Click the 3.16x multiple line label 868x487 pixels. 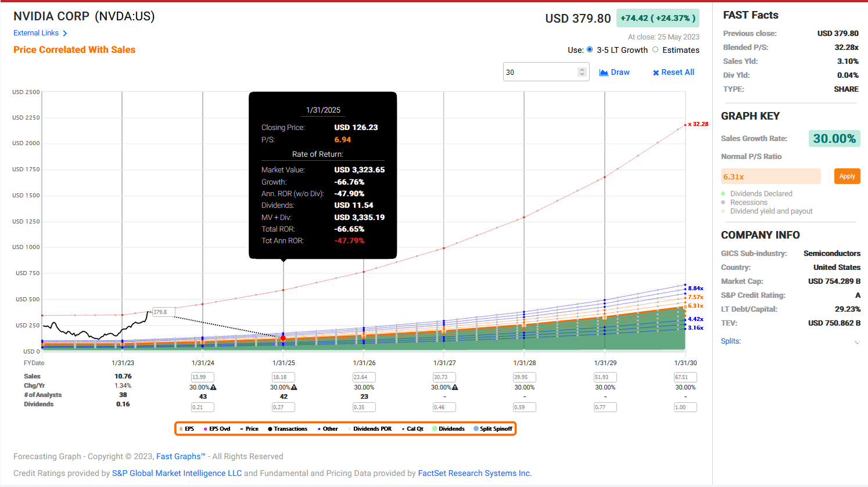pos(695,328)
